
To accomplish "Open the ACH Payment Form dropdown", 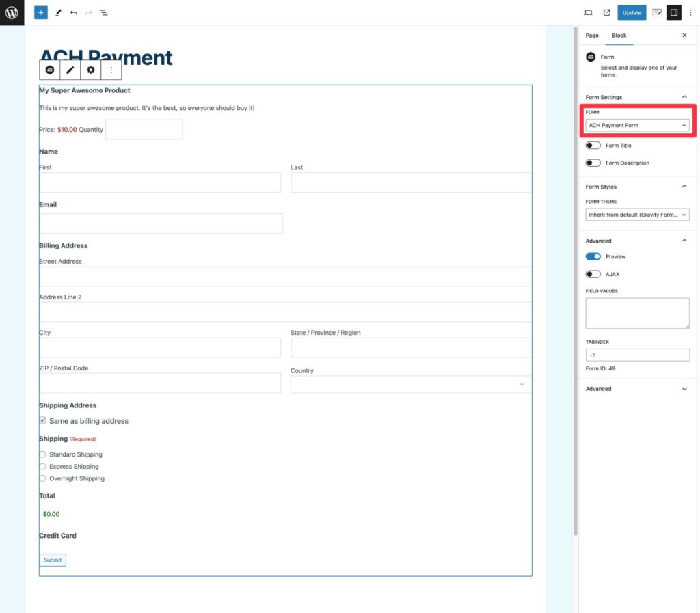I will pyautogui.click(x=637, y=125).
